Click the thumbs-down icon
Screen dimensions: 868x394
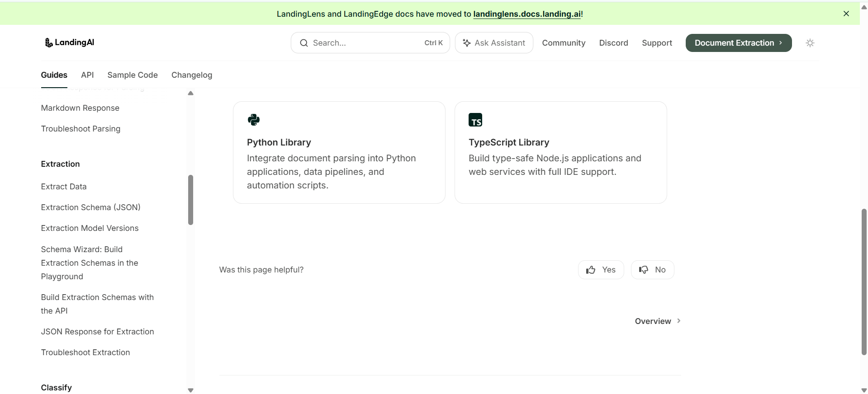644,270
